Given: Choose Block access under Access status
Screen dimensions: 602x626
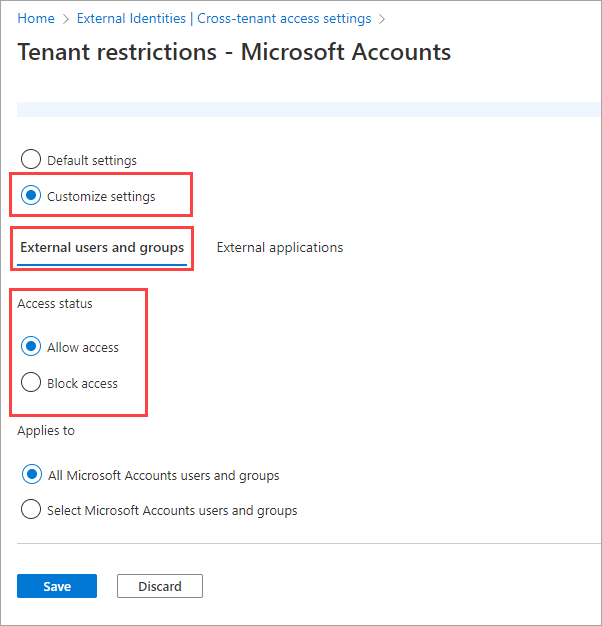Looking at the screenshot, I should 31,383.
